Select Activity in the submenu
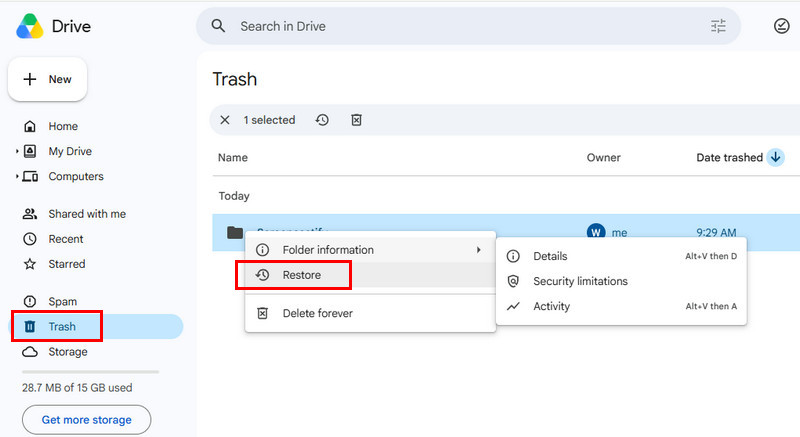This screenshot has width=800, height=437. click(x=621, y=306)
